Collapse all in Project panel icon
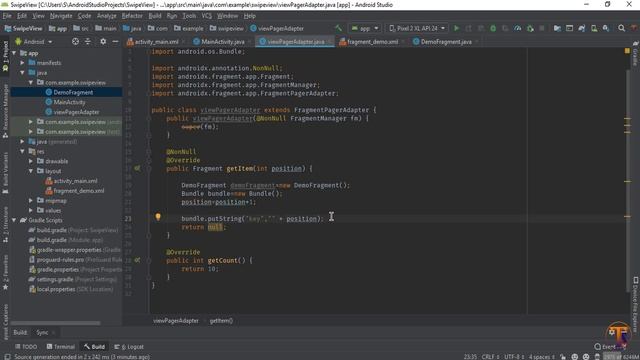 (88, 42)
